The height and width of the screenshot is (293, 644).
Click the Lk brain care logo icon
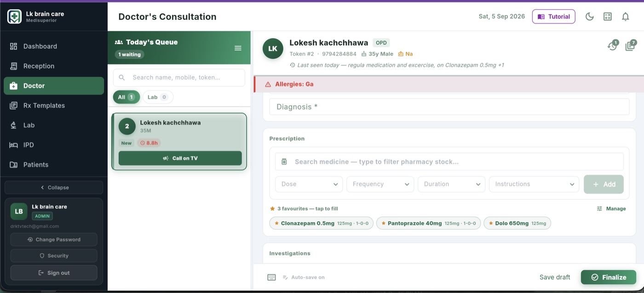pos(15,17)
